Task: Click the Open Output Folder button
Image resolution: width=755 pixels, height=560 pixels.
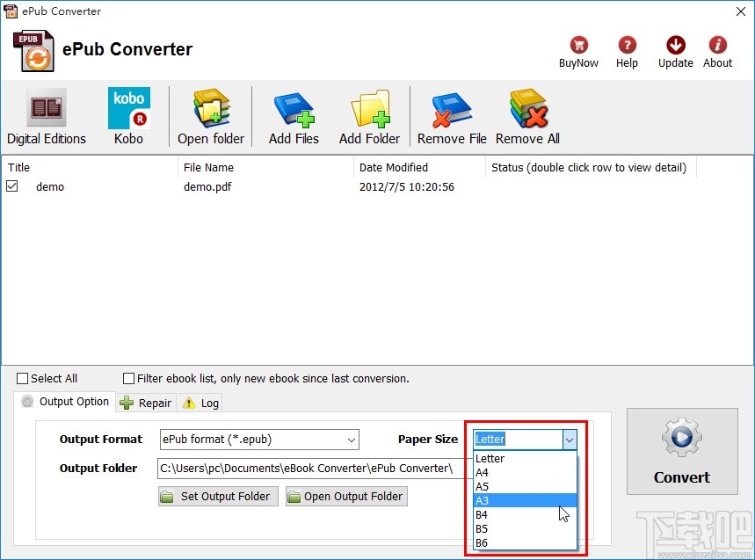Action: pyautogui.click(x=346, y=497)
